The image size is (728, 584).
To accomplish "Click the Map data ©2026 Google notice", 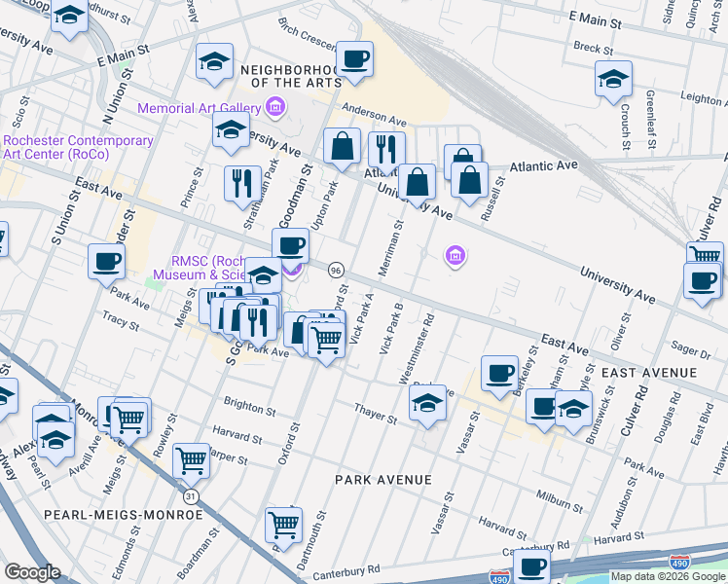I will (x=668, y=577).
